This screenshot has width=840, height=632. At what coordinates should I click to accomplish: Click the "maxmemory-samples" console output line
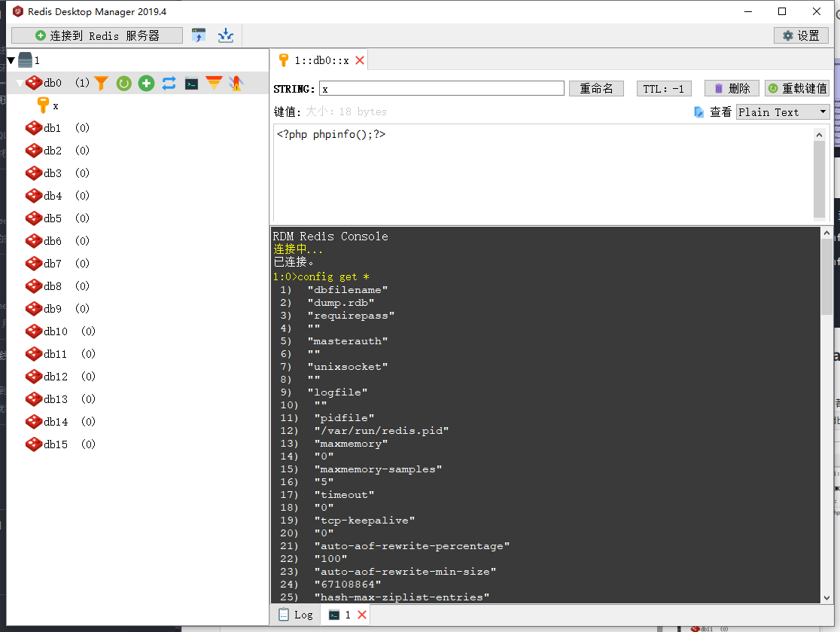coord(378,469)
